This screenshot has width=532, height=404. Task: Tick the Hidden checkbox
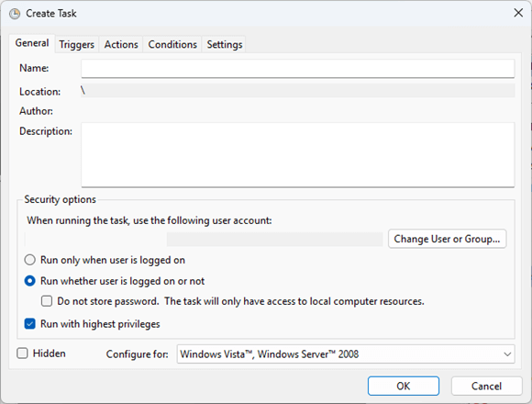22,353
